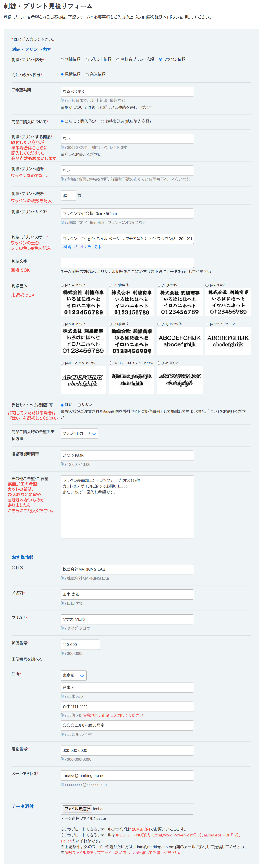Open the 刺繍・プリントカラー見本 link
The width and height of the screenshot is (262, 868).
coord(81,247)
